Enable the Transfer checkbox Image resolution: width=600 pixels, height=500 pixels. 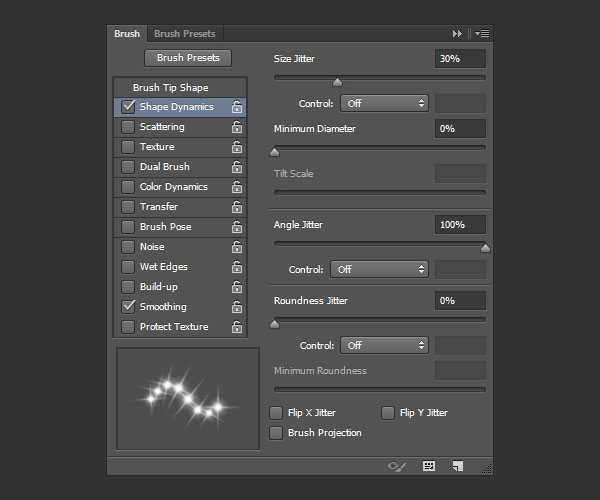coord(128,207)
